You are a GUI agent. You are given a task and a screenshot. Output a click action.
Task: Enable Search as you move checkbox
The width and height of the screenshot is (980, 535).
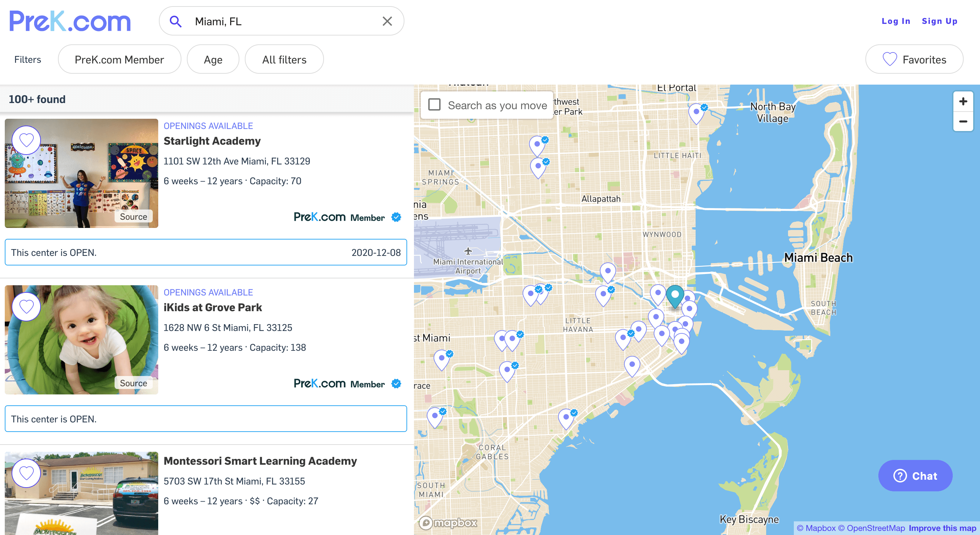434,105
